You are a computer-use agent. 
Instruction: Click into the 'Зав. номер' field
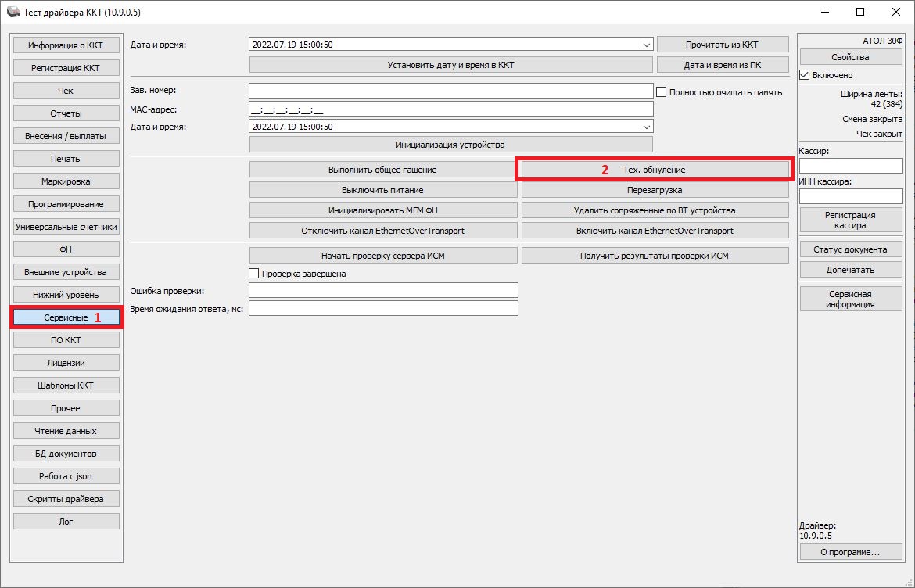click(x=450, y=91)
